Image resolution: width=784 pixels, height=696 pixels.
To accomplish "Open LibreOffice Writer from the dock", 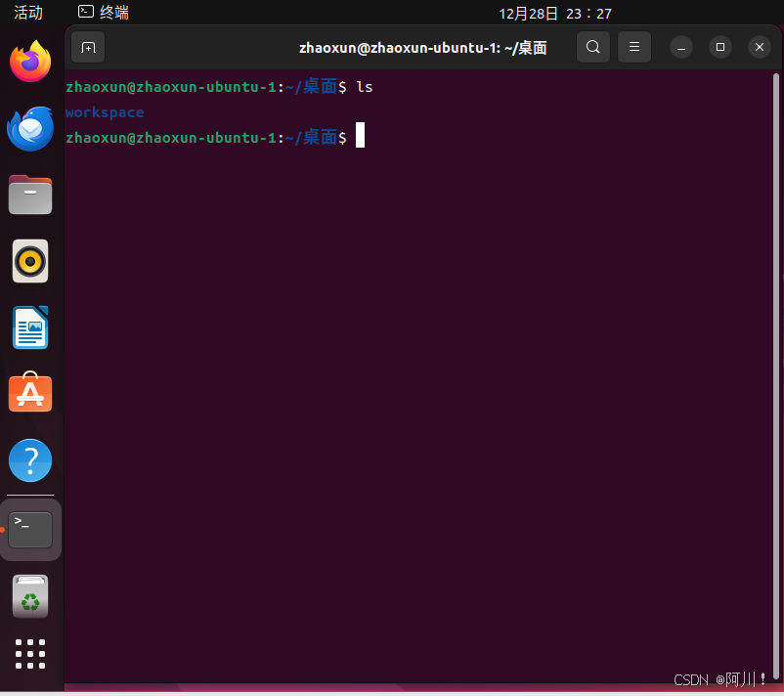I will click(30, 327).
